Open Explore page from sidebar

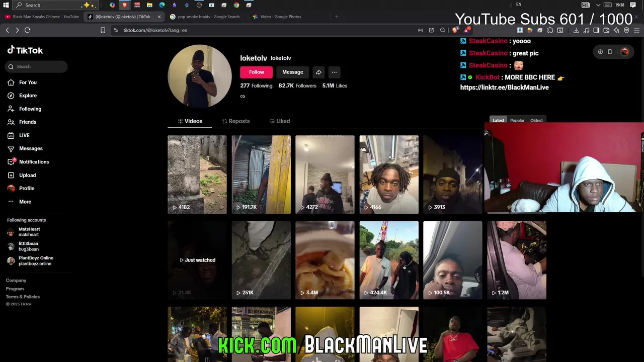[23, 96]
